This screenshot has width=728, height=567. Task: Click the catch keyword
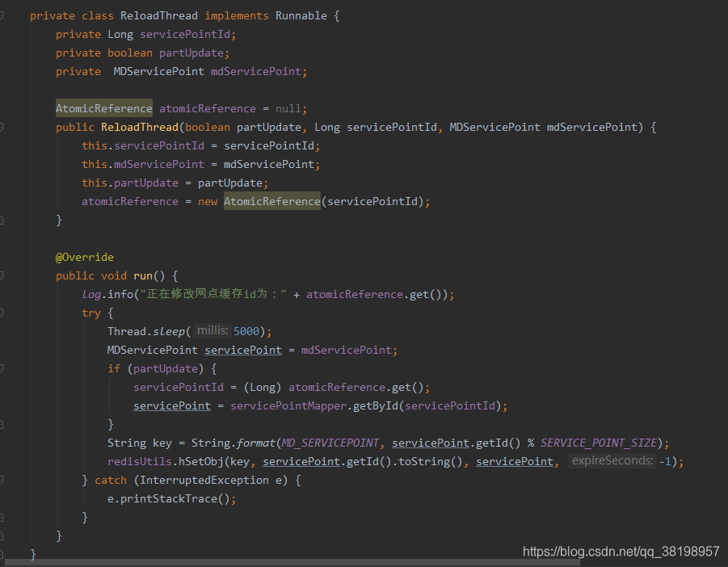(x=111, y=480)
